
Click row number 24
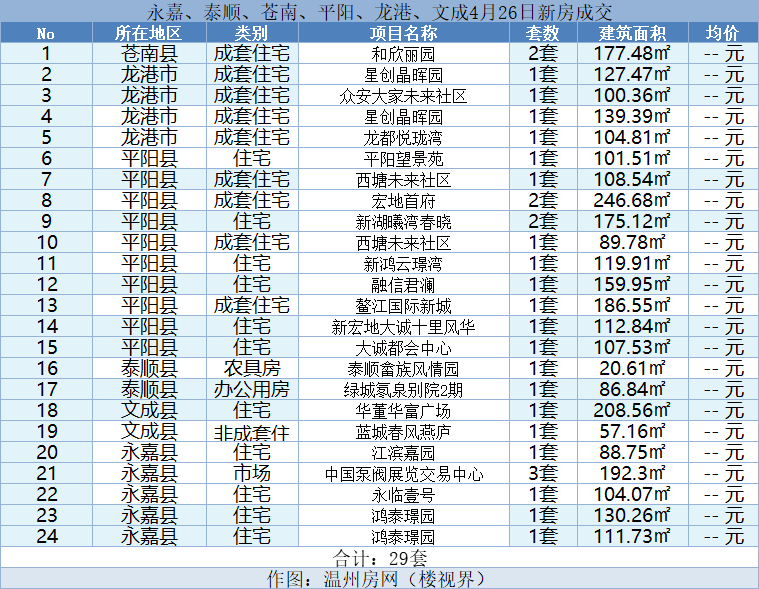tap(47, 536)
